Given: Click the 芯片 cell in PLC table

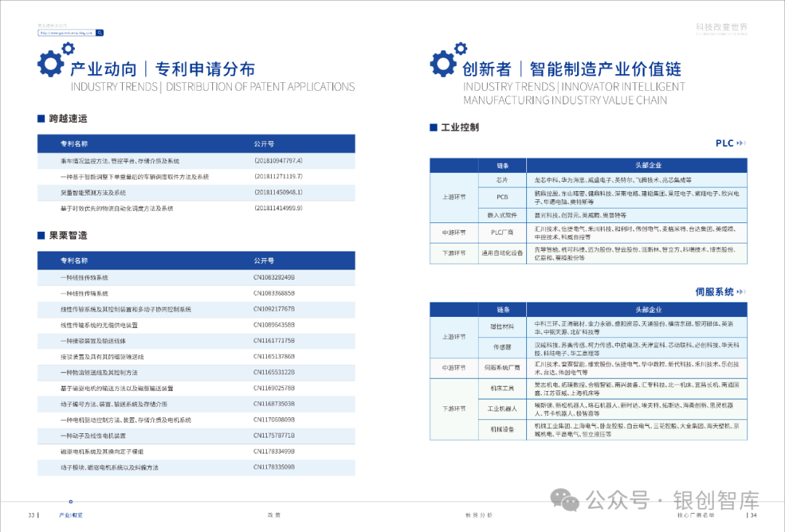Looking at the screenshot, I should 502,180.
